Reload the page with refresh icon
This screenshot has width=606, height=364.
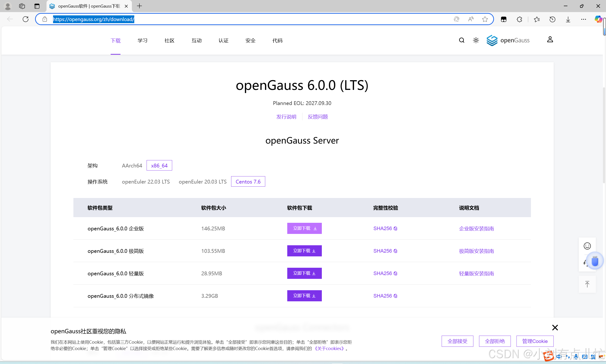click(25, 19)
